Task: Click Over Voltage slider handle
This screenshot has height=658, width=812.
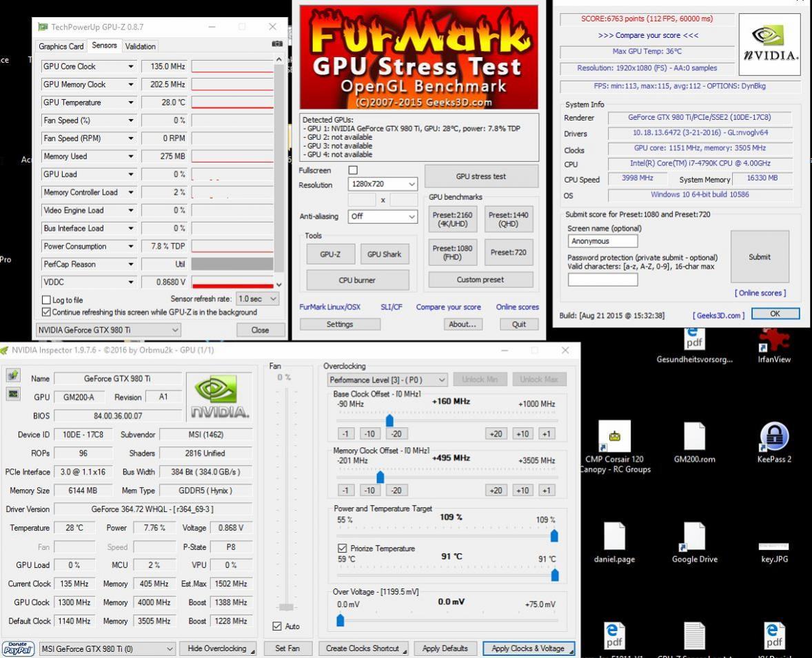Action: pos(341,619)
